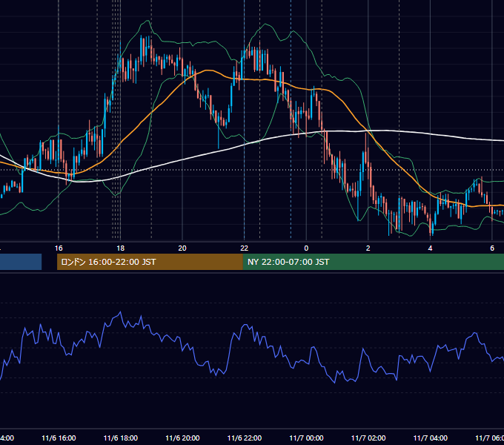Click the 11/6 18:00 time axis label
Viewport: 504px width, 445px height.
coord(121,438)
